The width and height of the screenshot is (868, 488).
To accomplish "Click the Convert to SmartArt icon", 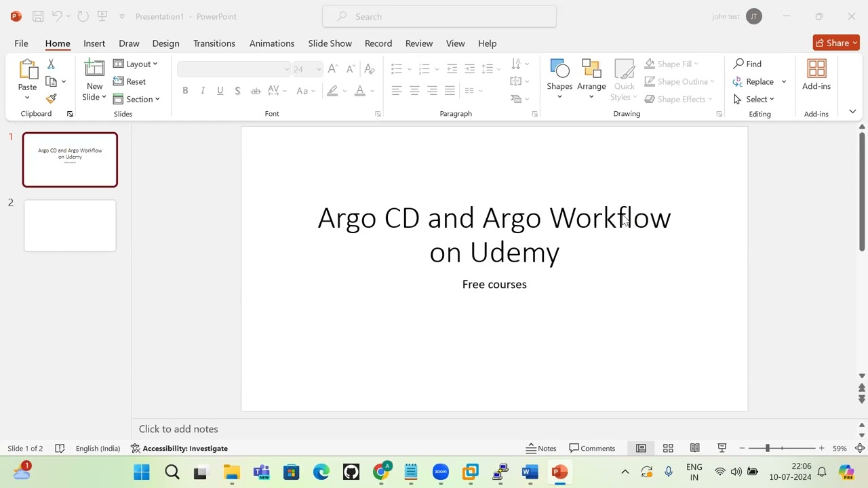I will tap(518, 99).
